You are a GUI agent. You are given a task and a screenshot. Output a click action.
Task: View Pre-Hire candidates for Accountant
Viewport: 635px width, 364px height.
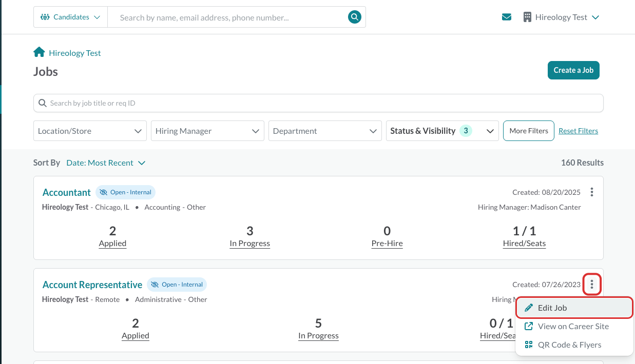tap(387, 243)
